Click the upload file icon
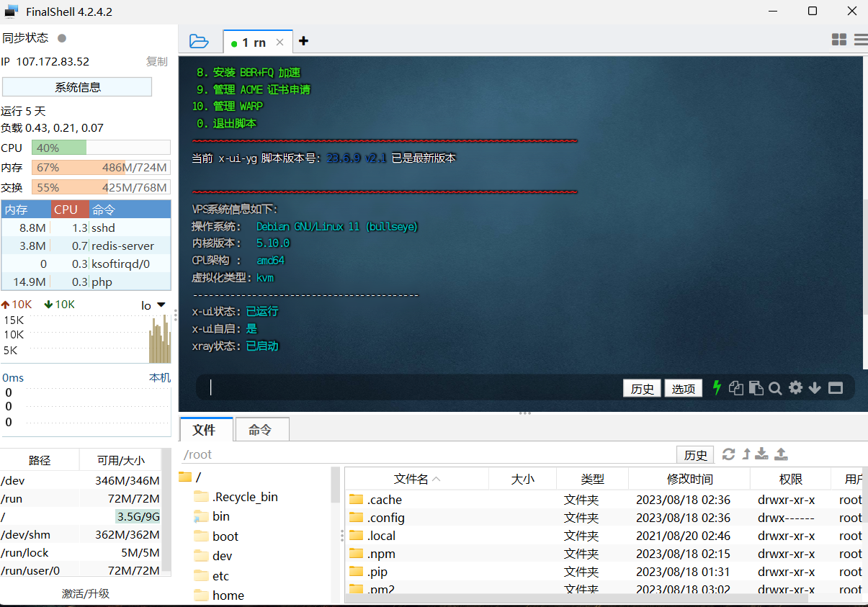Image resolution: width=868 pixels, height=607 pixels. (781, 454)
